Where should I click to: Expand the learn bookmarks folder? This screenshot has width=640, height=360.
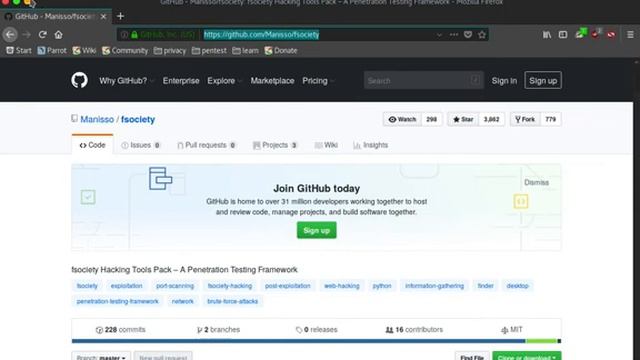pyautogui.click(x=245, y=51)
